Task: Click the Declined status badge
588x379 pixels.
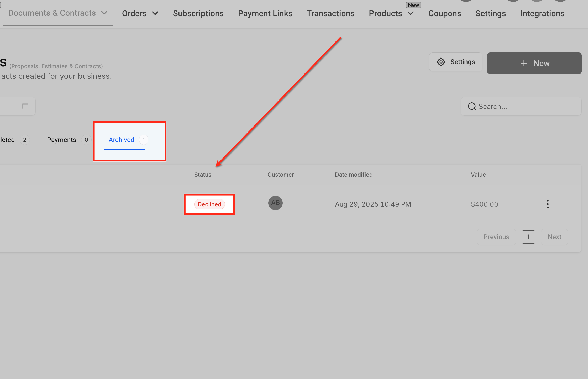Action: point(209,204)
